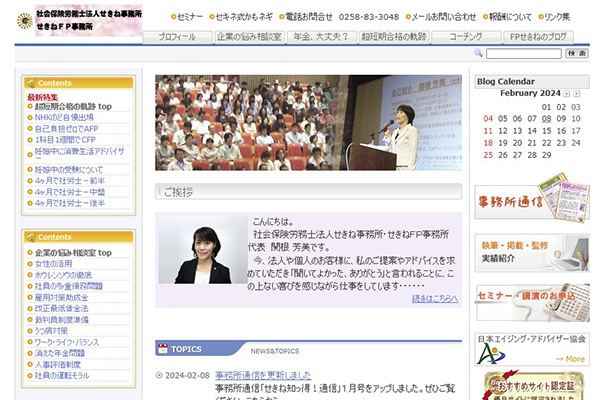Click 続きはこちらへ read more link

pyautogui.click(x=433, y=298)
